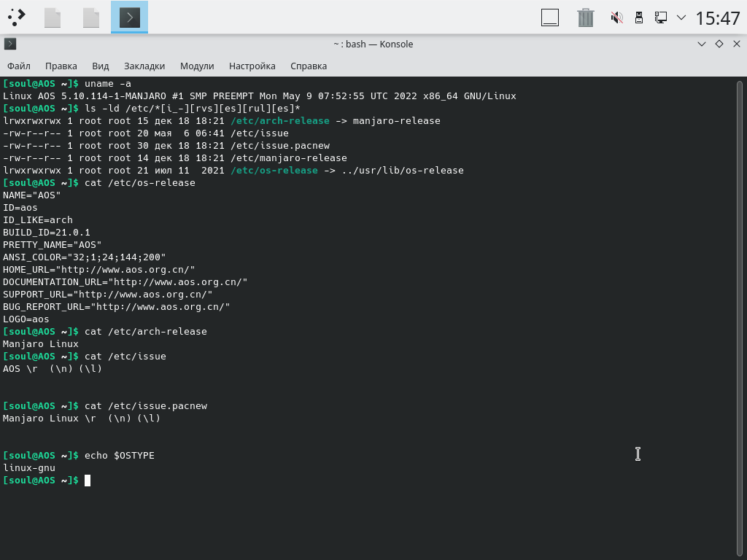
Task: Click the first document icon in the taskbar
Action: (53, 17)
